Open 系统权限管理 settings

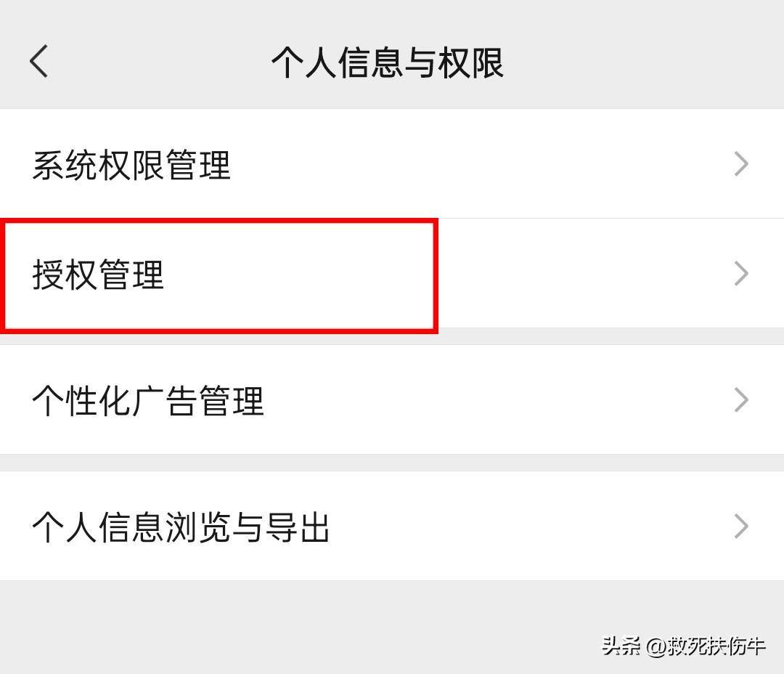392,164
